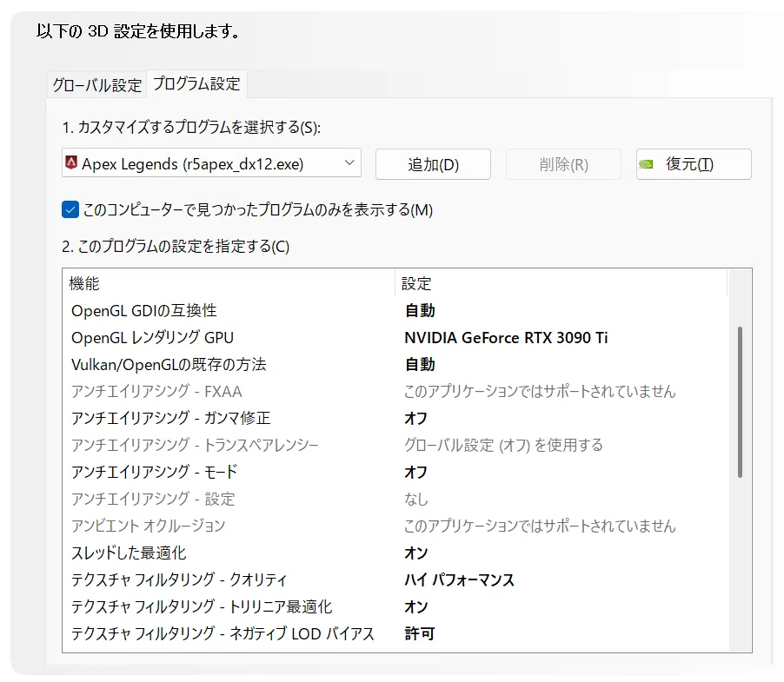Open the オフ value for ガンマ修正

pos(416,418)
